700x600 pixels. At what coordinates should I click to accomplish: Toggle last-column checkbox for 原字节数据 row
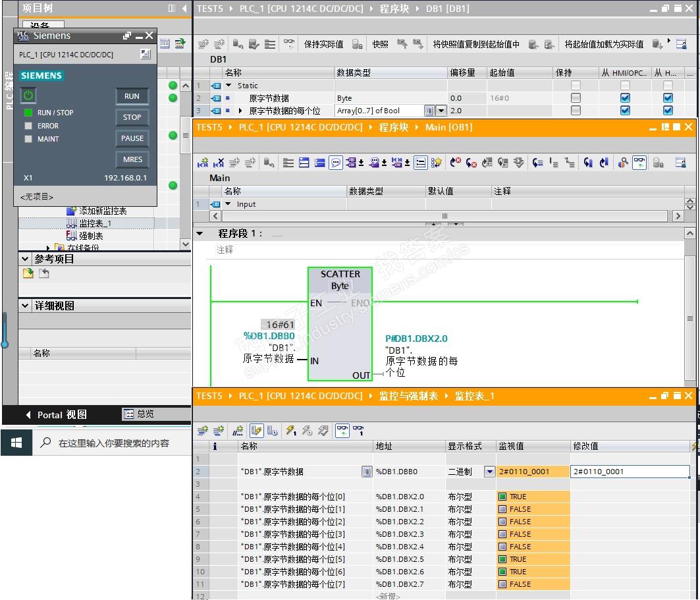point(668,97)
